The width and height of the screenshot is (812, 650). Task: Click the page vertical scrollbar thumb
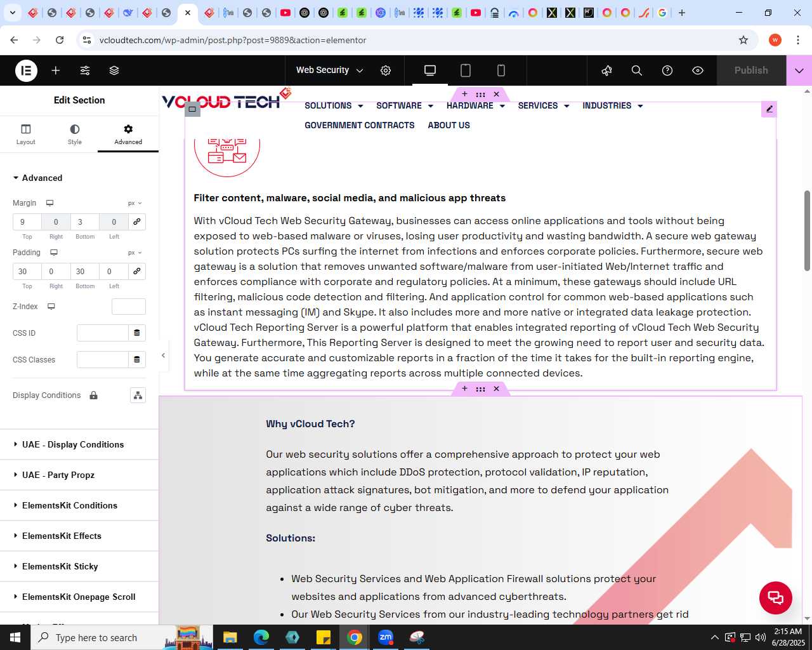point(807,230)
